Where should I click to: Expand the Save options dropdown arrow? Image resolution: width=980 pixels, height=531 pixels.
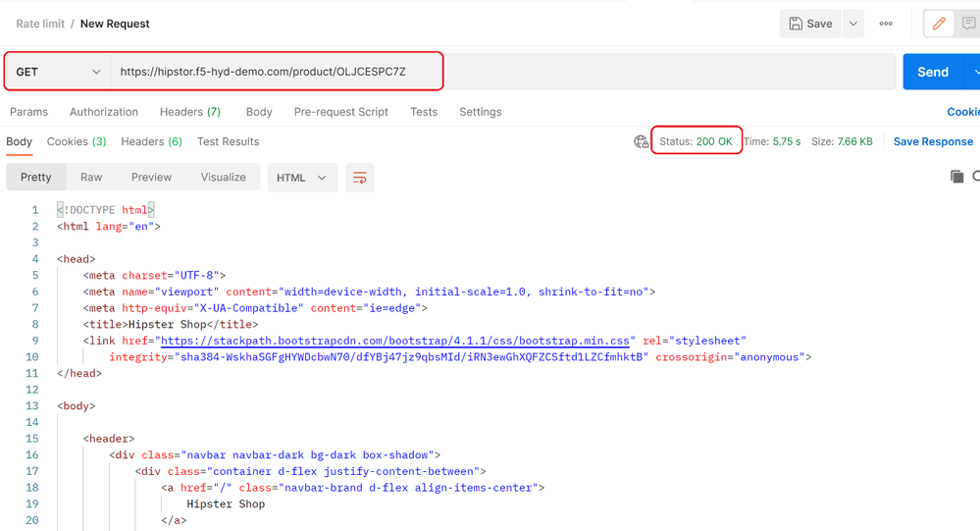tap(853, 24)
